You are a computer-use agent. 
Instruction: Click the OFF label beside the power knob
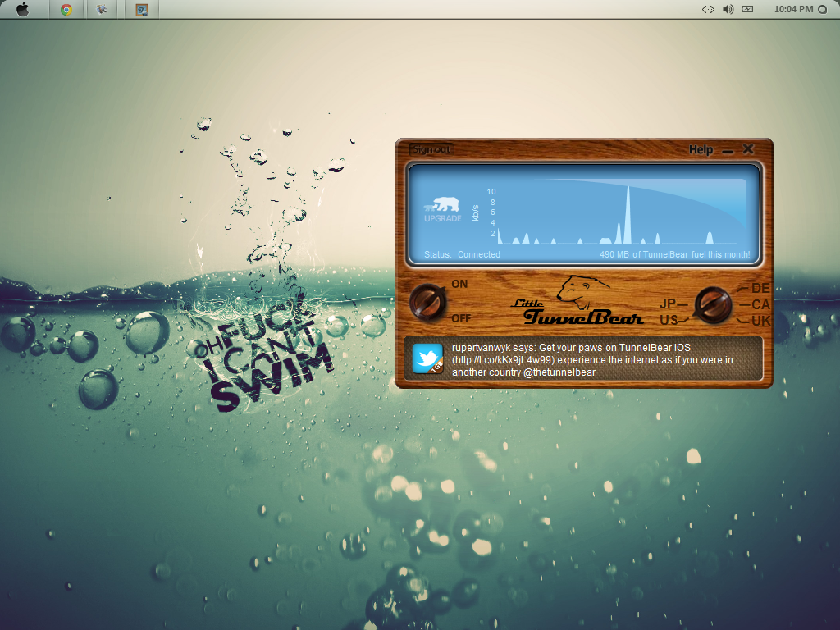[x=461, y=319]
